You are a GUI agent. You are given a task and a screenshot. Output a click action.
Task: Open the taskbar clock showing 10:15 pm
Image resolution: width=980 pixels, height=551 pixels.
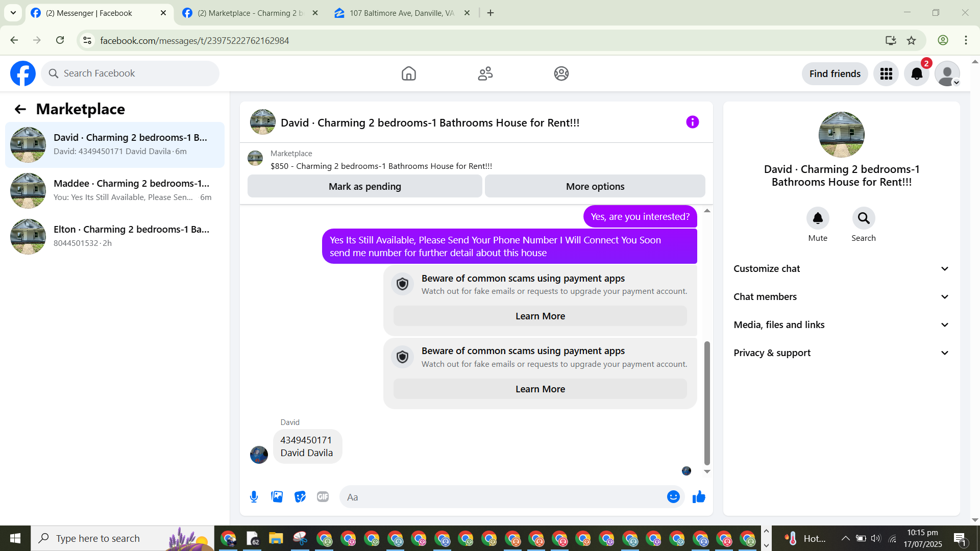point(923,538)
